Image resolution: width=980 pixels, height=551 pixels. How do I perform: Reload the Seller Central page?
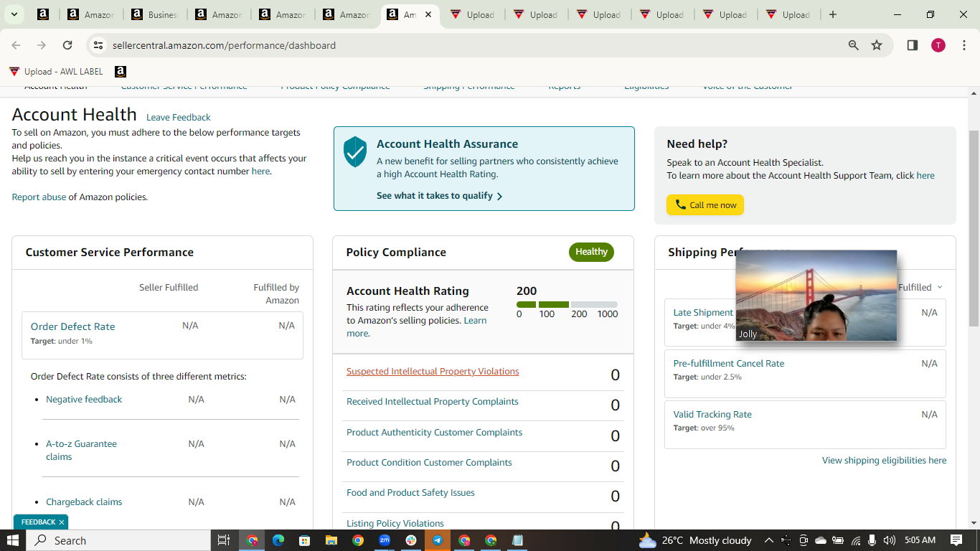(67, 45)
